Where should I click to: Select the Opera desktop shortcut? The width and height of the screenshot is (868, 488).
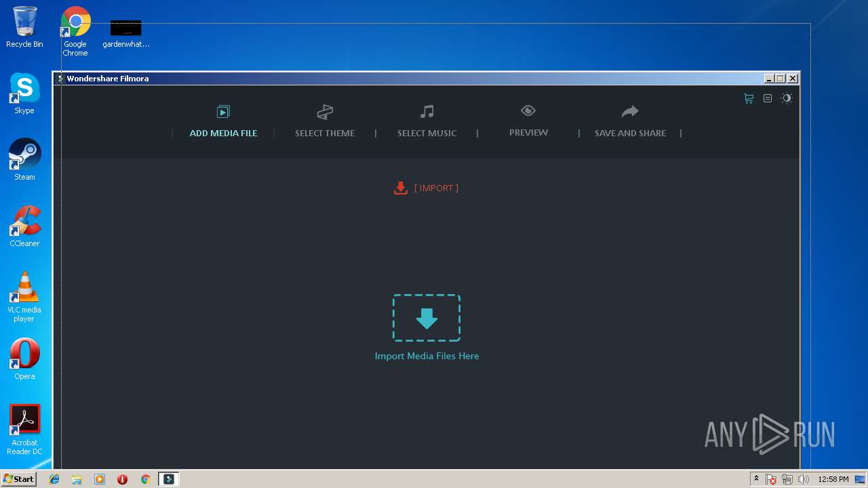[x=24, y=359]
